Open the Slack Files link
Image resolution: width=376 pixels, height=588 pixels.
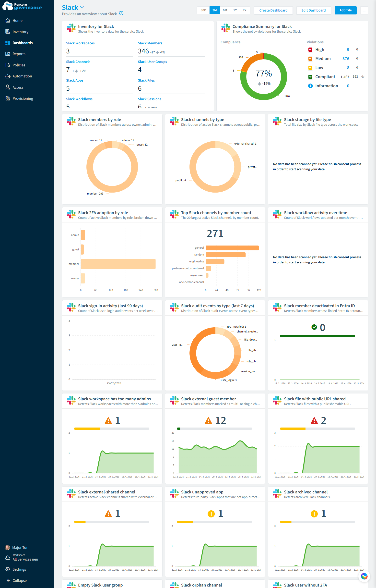tap(146, 80)
